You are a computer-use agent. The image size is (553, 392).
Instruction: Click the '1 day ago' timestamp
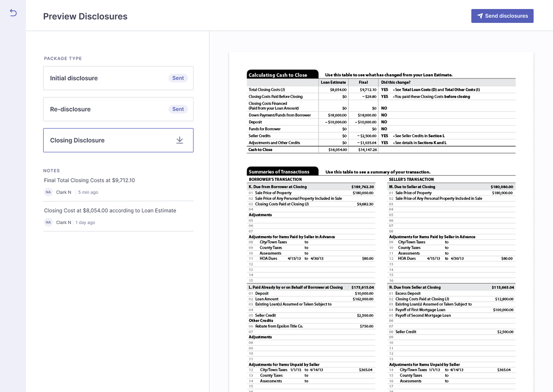pos(85,222)
